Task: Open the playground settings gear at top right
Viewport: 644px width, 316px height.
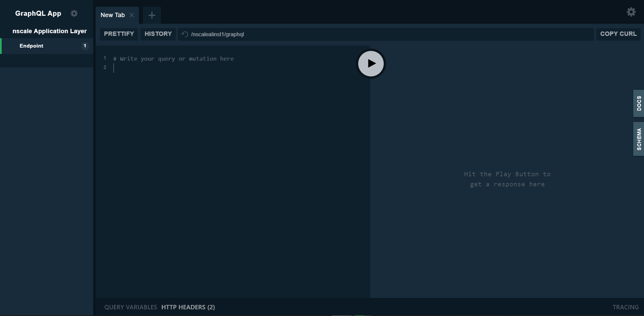Action: 631,12
